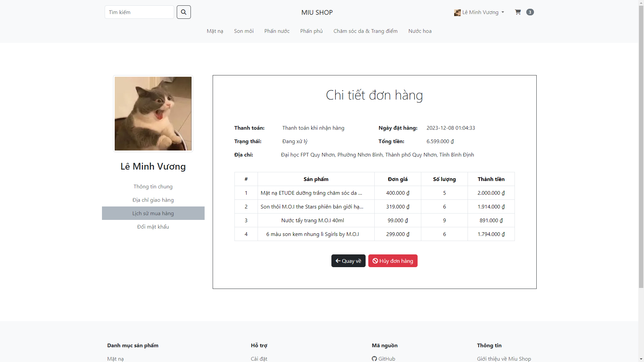Click the cart badge showing 3
Image resolution: width=644 pixels, height=362 pixels.
click(530, 12)
